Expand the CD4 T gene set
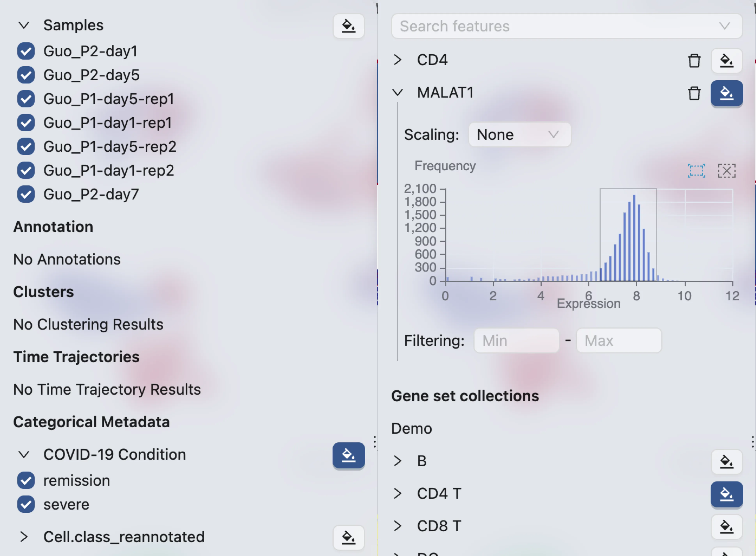The width and height of the screenshot is (756, 556). pyautogui.click(x=398, y=493)
